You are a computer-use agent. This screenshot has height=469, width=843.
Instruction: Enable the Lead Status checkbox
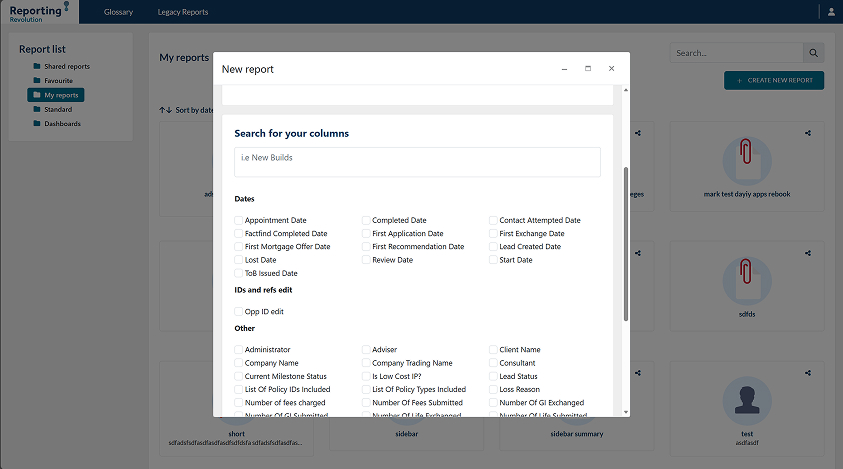[x=493, y=376]
